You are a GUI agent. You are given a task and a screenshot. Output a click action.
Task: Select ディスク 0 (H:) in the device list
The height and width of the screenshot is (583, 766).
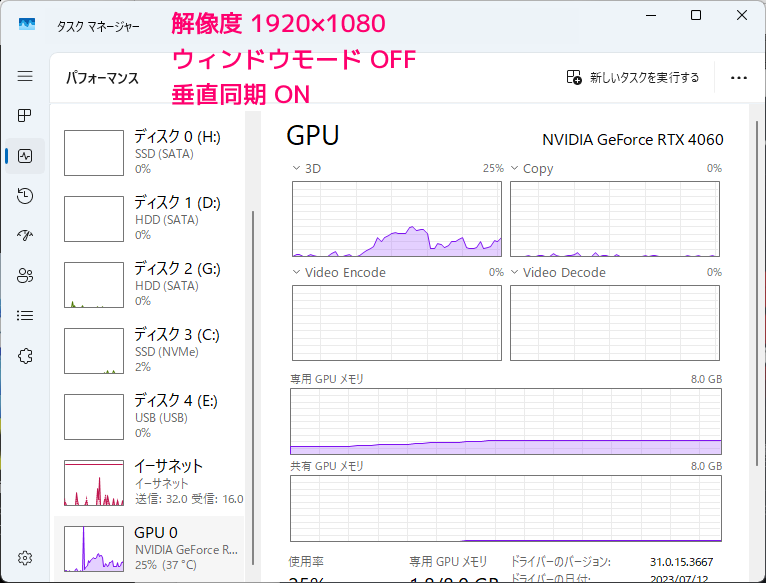pyautogui.click(x=149, y=152)
